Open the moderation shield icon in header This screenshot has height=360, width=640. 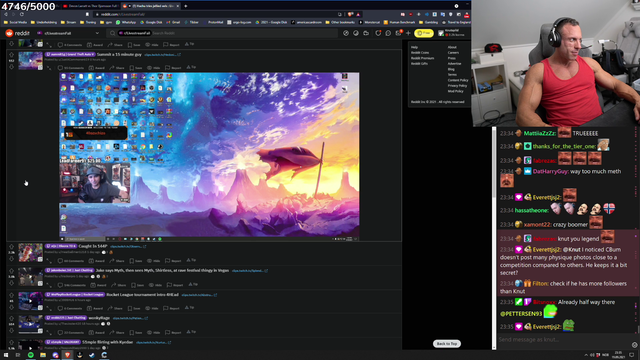tap(378, 33)
